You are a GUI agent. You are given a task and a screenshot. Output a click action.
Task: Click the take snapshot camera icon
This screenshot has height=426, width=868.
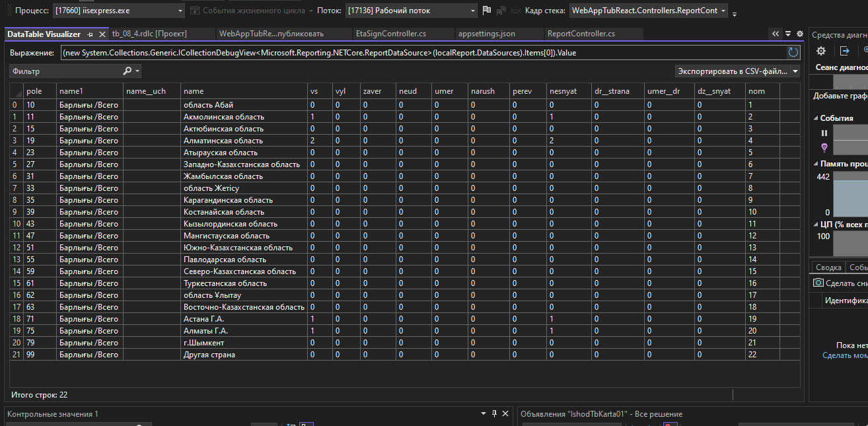tap(818, 283)
